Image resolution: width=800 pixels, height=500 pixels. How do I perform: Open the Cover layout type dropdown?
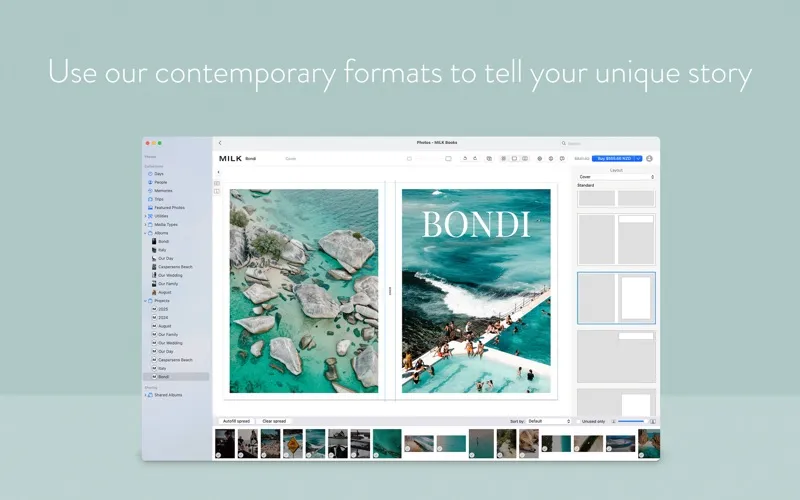click(616, 177)
